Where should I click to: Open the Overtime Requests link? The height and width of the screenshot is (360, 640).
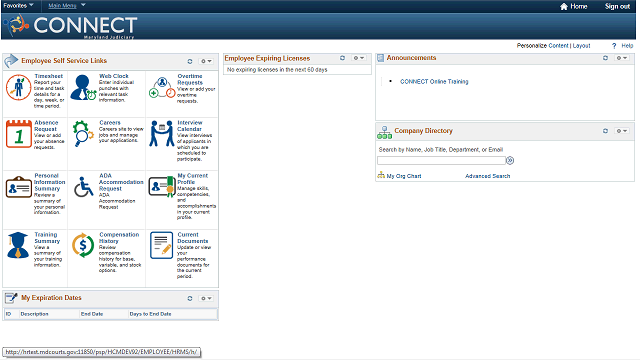tap(190, 79)
